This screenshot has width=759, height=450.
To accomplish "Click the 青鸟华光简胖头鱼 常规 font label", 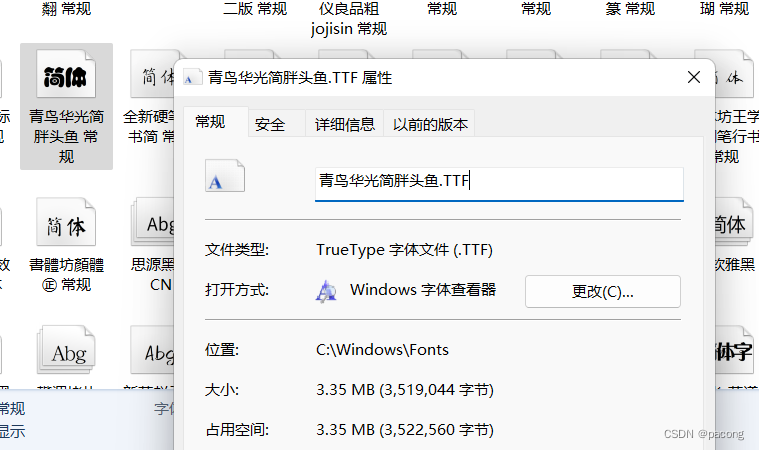I will (x=66, y=136).
